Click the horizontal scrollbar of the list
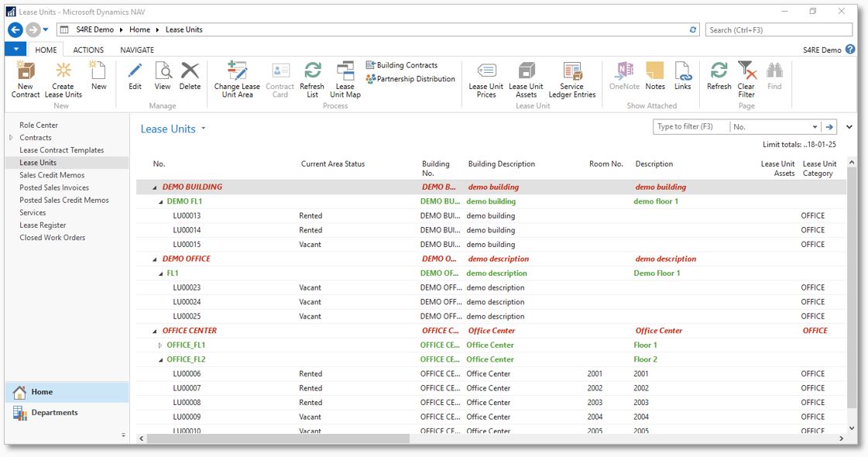Viewport: 868px width, 457px height. pos(278,438)
